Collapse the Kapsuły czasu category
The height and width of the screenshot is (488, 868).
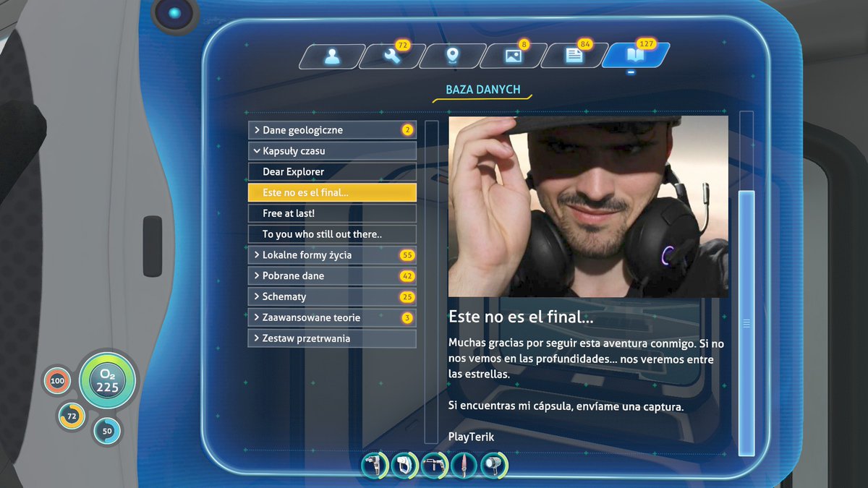[x=332, y=151]
